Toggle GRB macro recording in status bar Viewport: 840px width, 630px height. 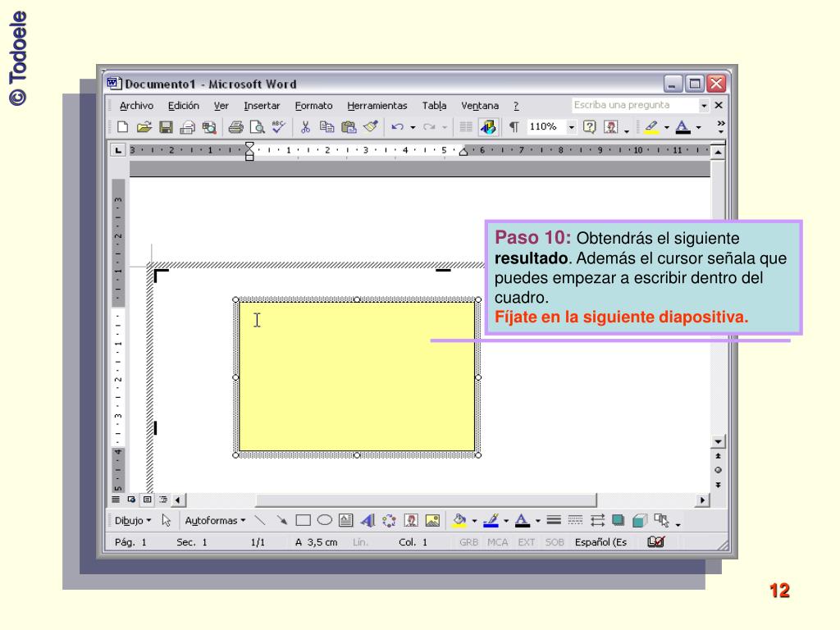[468, 542]
